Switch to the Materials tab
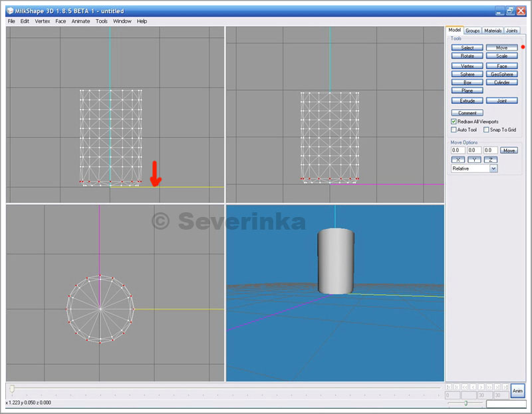 tap(493, 31)
